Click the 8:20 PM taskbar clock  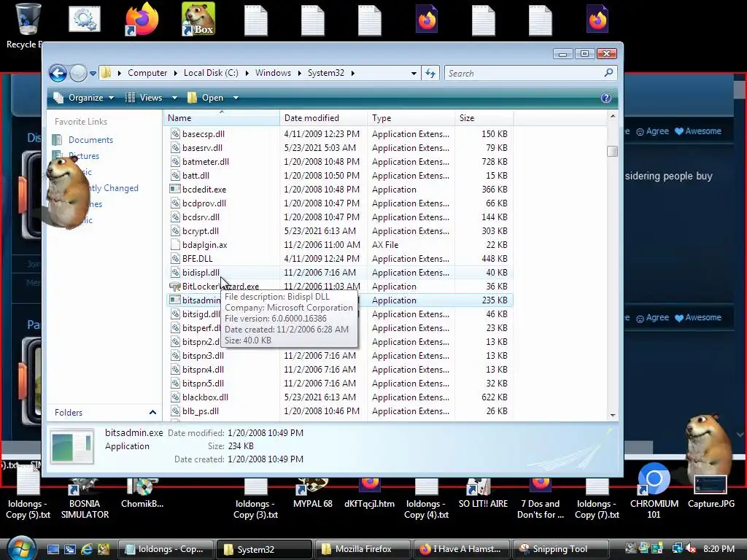(x=719, y=549)
